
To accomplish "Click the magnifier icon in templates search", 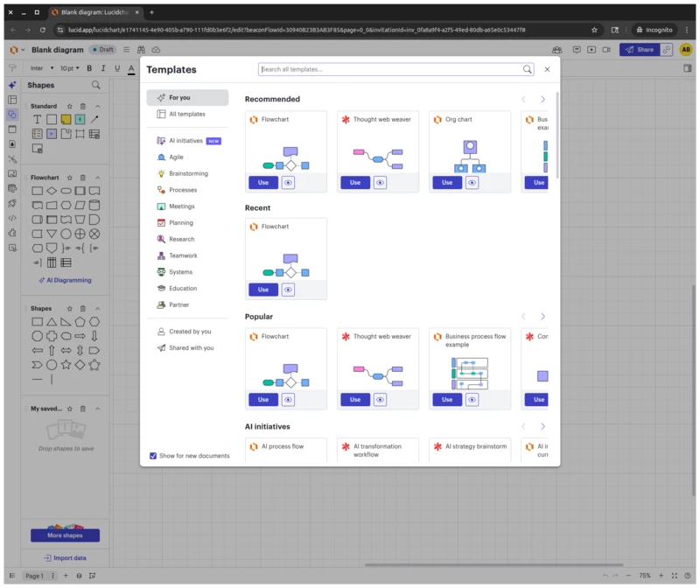I will tap(528, 69).
